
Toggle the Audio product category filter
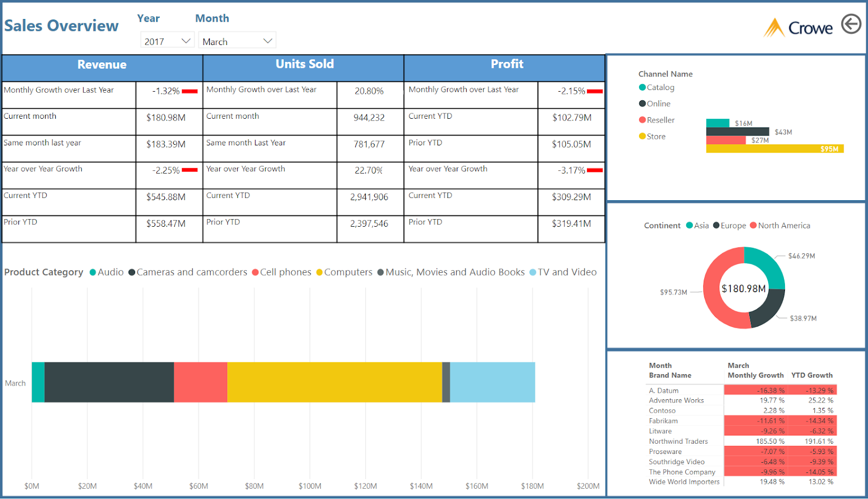tap(93, 272)
